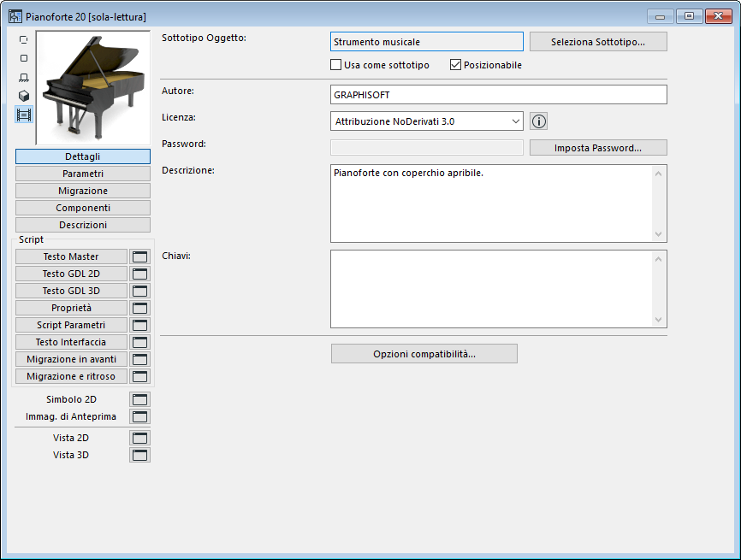Click the Strumento musicale subtype field
Image resolution: width=741 pixels, height=560 pixels.
click(x=427, y=42)
